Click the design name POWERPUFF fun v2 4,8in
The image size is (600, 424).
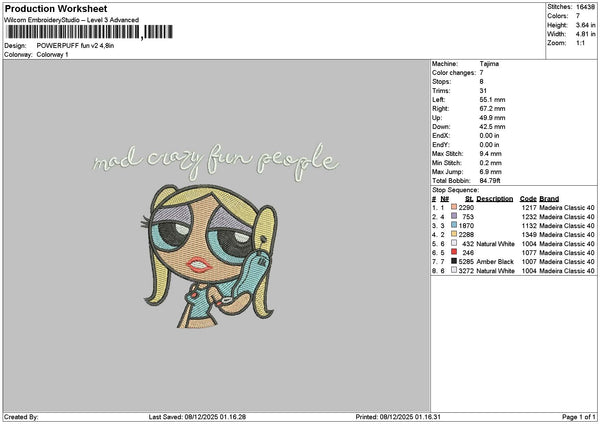click(x=75, y=46)
